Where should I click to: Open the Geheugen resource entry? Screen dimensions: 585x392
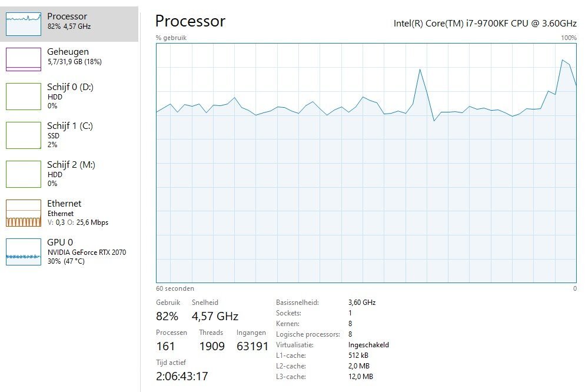[x=68, y=52]
